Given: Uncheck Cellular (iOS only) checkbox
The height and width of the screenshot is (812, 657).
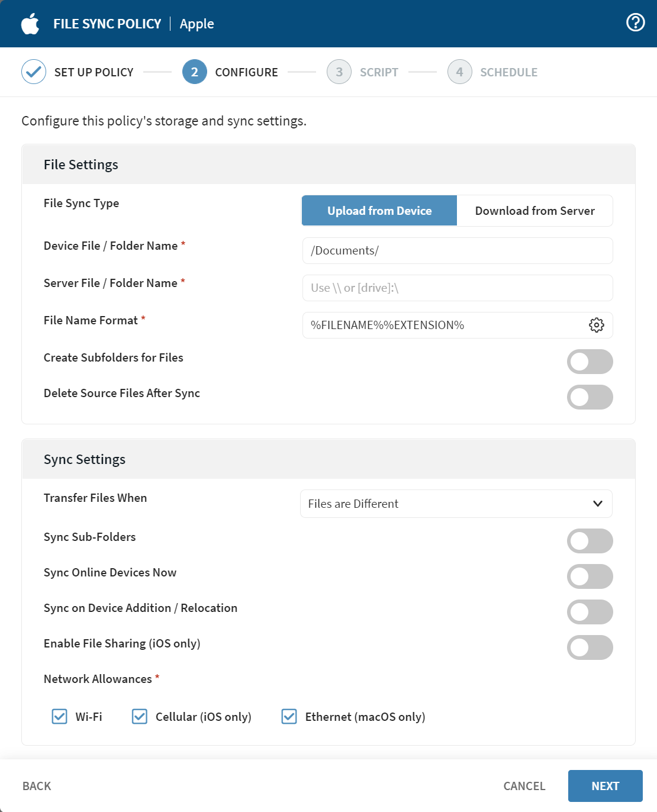Looking at the screenshot, I should coord(140,717).
